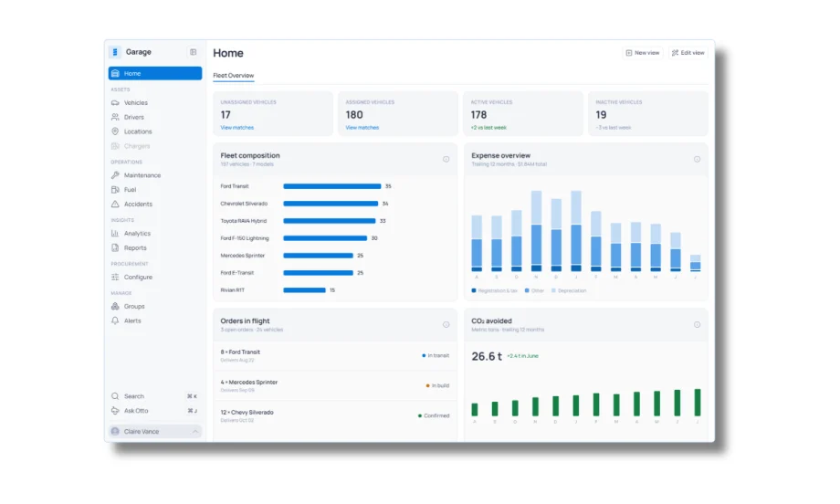Open the 8 × Ford Transit order row
This screenshot has height=504, width=840.
(335, 356)
